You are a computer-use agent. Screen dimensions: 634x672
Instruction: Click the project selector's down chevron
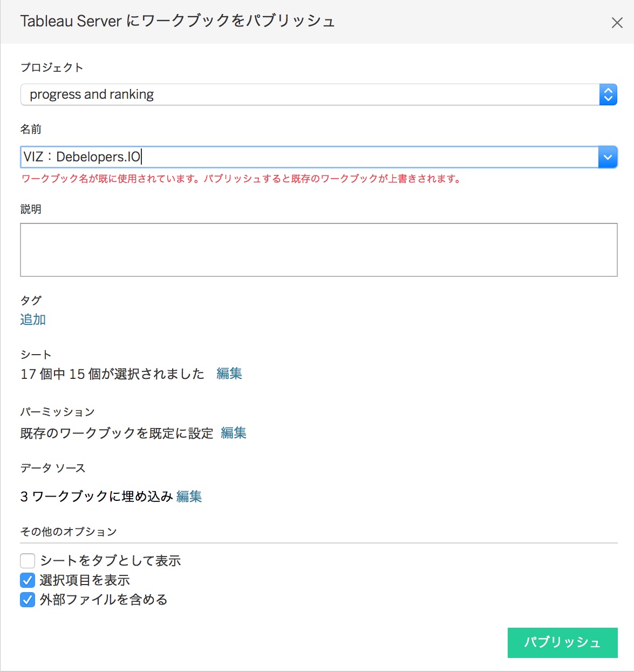[x=608, y=99]
